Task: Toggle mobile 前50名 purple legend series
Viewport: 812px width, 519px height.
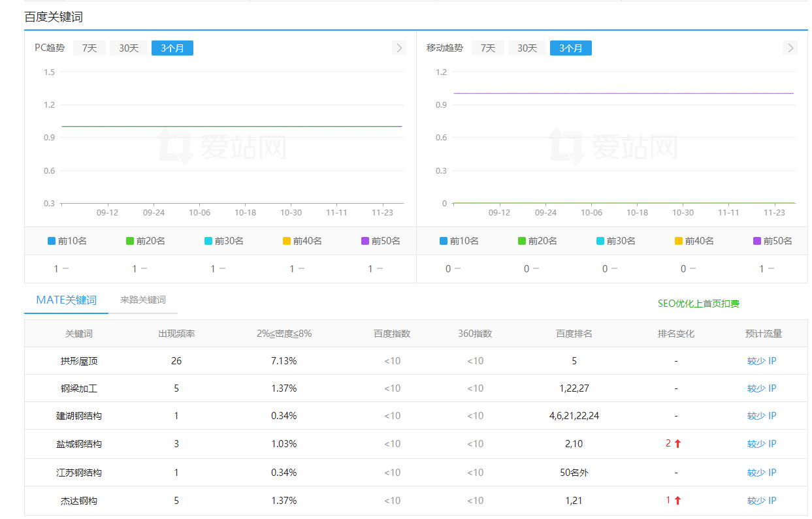Action: 772,241
